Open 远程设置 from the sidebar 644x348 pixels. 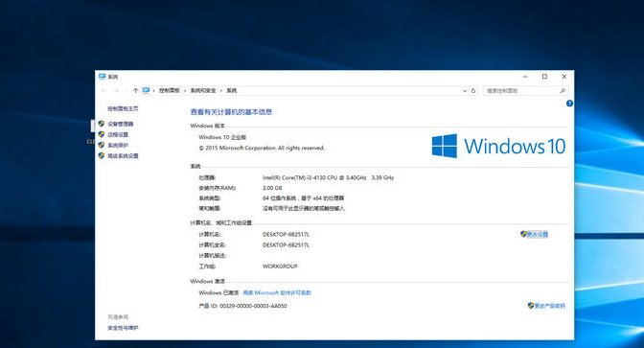click(118, 134)
